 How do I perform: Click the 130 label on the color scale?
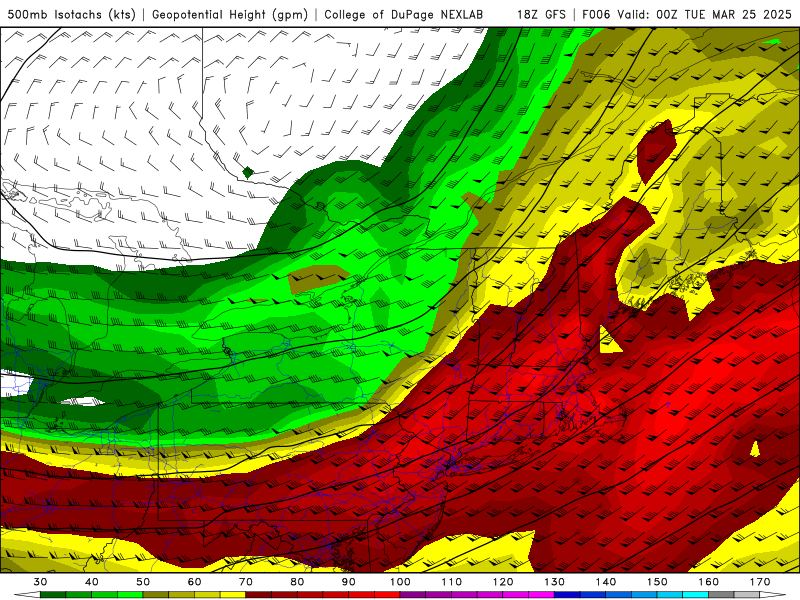554,582
